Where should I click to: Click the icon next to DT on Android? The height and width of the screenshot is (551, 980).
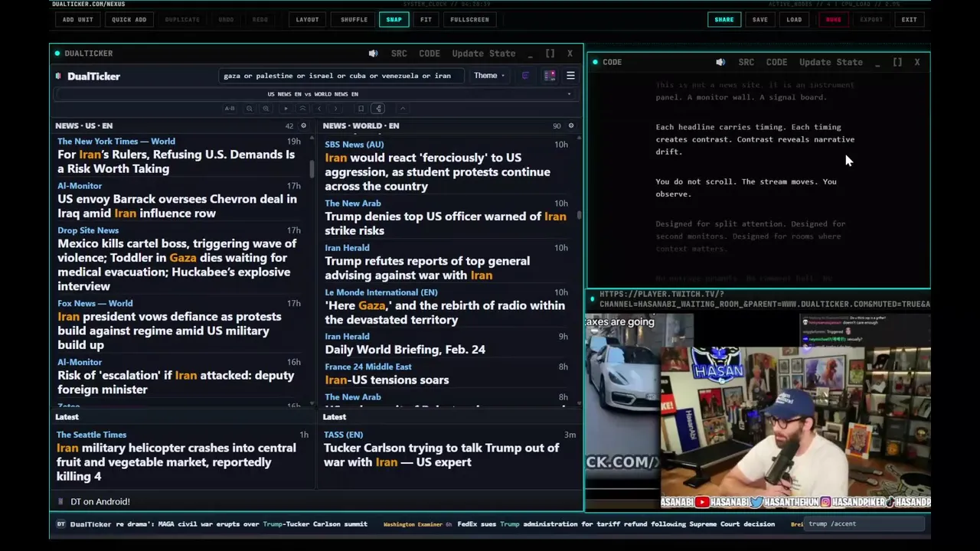pyautogui.click(x=60, y=501)
